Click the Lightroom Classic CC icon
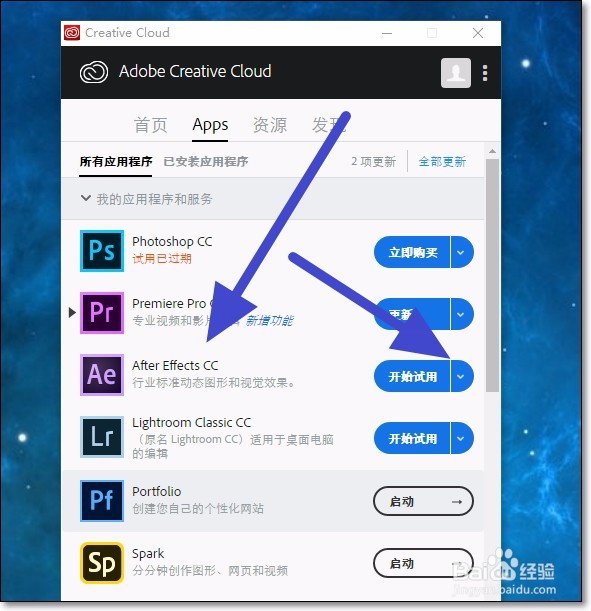Viewport: 591px width, 611px height. coord(102,436)
